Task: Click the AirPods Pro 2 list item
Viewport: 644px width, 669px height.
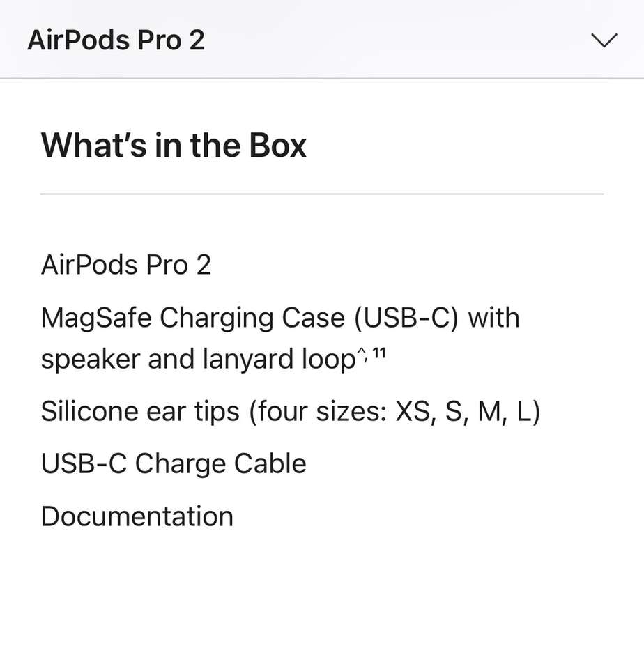Action: click(x=125, y=265)
